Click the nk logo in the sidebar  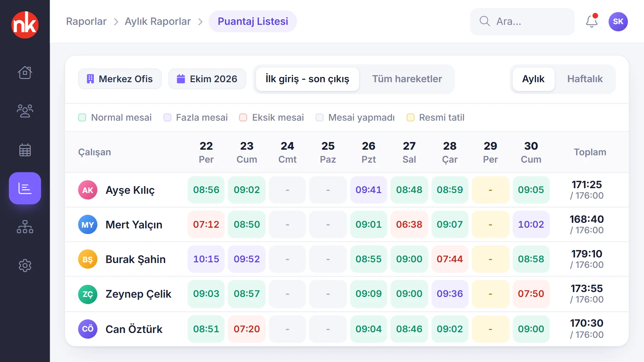pos(25,24)
